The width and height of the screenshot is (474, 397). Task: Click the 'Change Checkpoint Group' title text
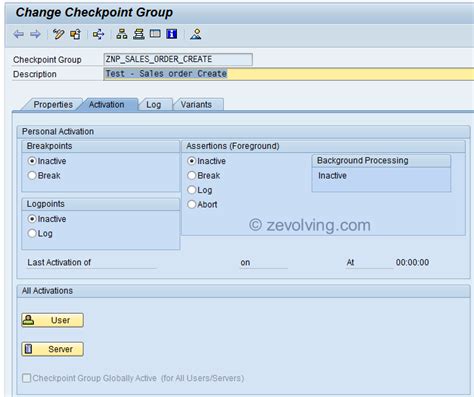(x=94, y=12)
